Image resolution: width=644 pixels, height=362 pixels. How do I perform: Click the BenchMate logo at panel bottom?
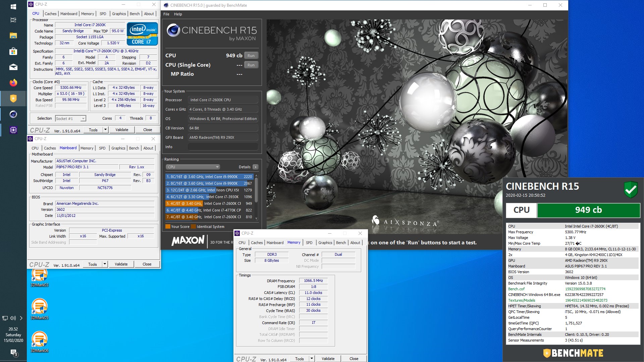click(573, 353)
